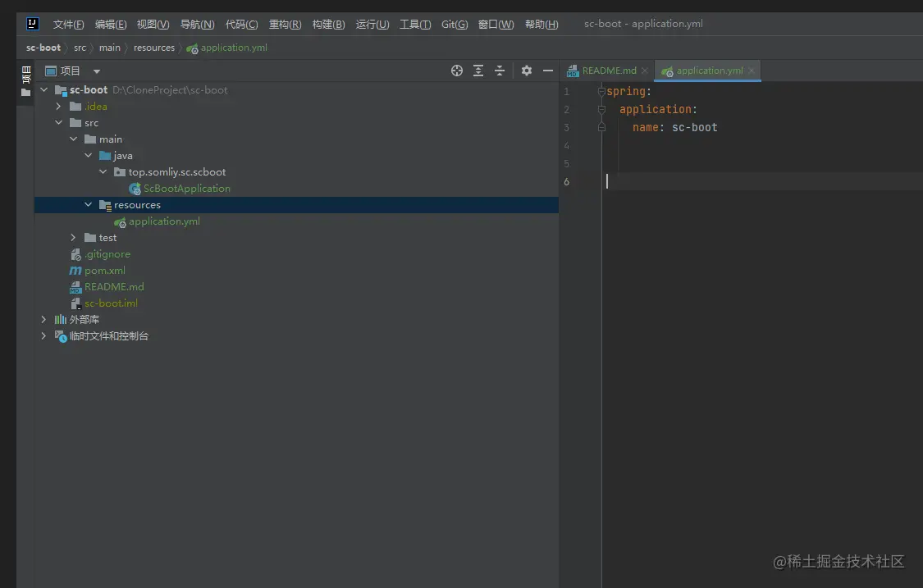This screenshot has height=588, width=923.
Task: Collapse the resources folder arrow
Action: point(88,205)
